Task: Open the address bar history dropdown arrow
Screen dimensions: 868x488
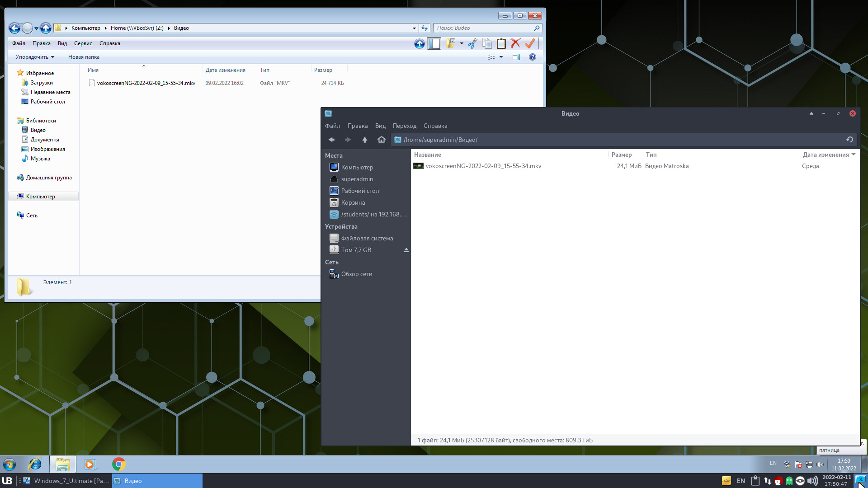Action: (x=414, y=28)
